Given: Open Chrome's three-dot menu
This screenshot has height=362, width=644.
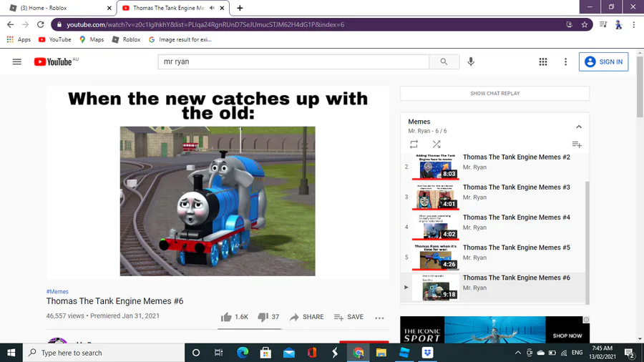Looking at the screenshot, I should (634, 24).
